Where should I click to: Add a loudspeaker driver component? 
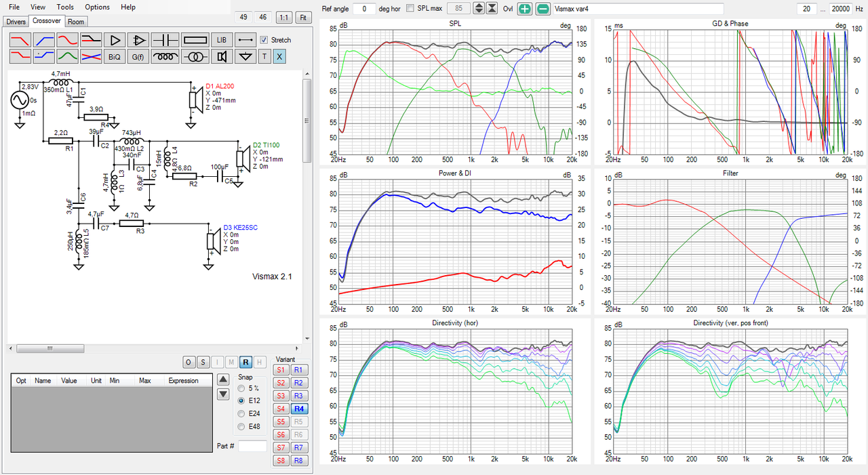pyautogui.click(x=222, y=56)
